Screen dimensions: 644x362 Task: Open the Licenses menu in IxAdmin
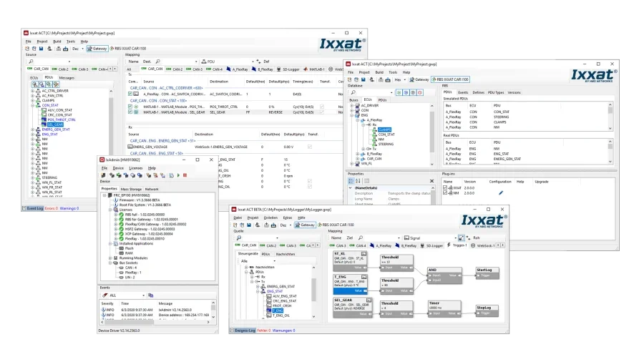point(135,168)
